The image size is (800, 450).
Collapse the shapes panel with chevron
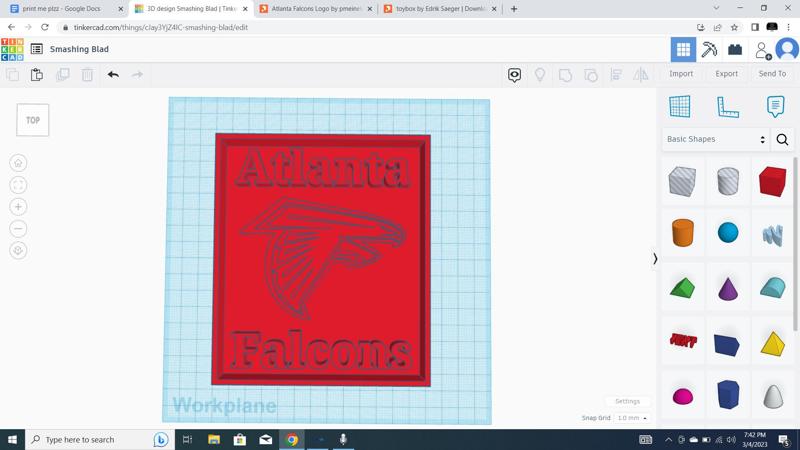click(x=655, y=259)
